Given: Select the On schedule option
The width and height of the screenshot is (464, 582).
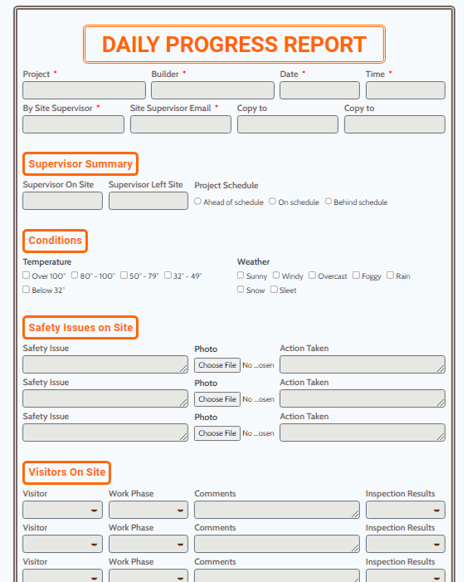Looking at the screenshot, I should pyautogui.click(x=272, y=201).
